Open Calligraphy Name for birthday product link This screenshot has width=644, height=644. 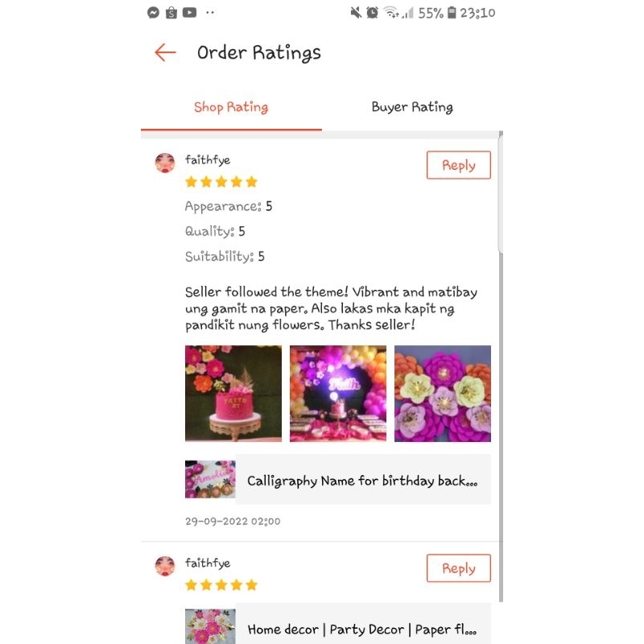pyautogui.click(x=338, y=479)
